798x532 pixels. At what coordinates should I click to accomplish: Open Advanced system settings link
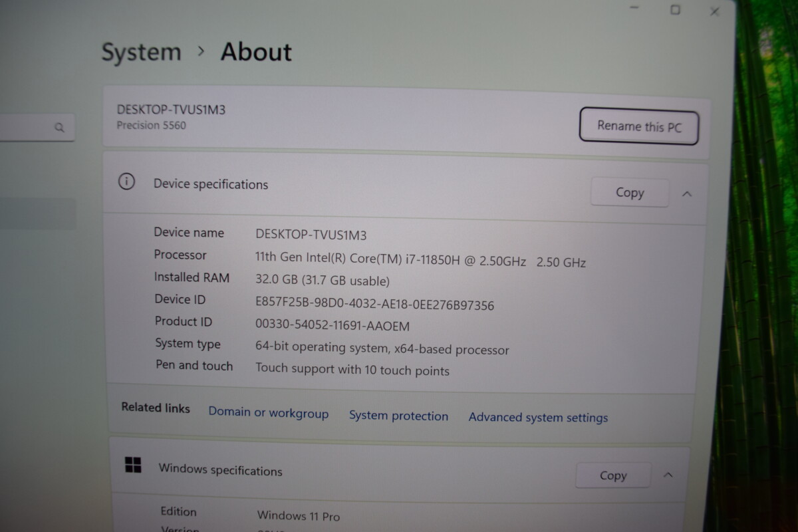pyautogui.click(x=538, y=417)
